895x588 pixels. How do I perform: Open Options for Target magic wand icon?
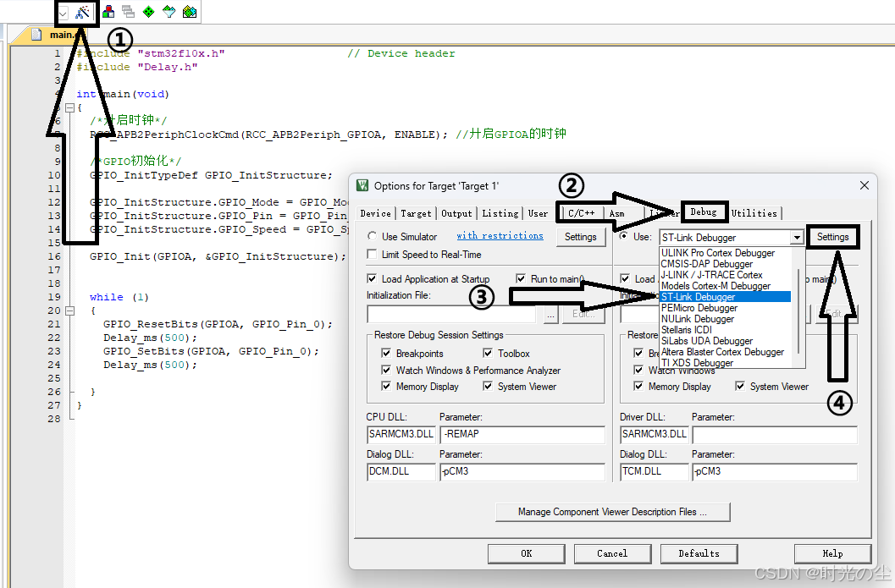pos(83,12)
